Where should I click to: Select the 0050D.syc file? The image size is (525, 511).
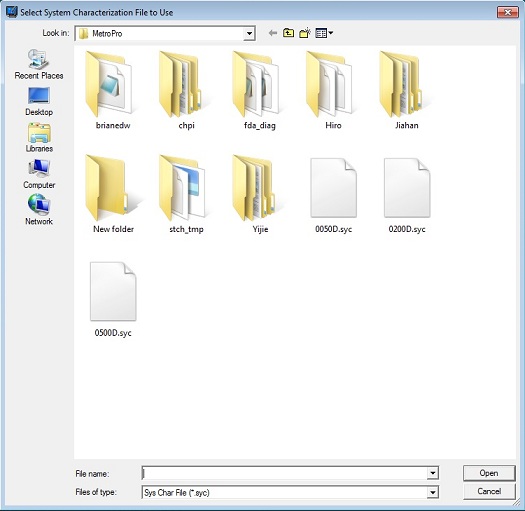(x=333, y=196)
